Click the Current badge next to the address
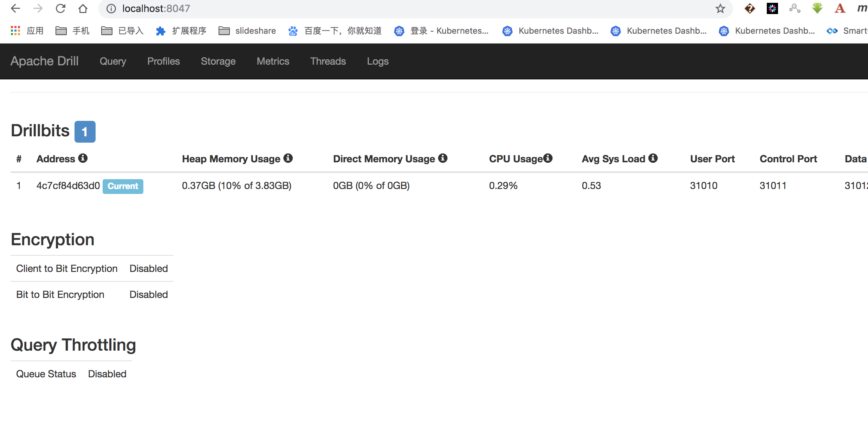Viewport: 868px width, 423px height. [x=123, y=186]
